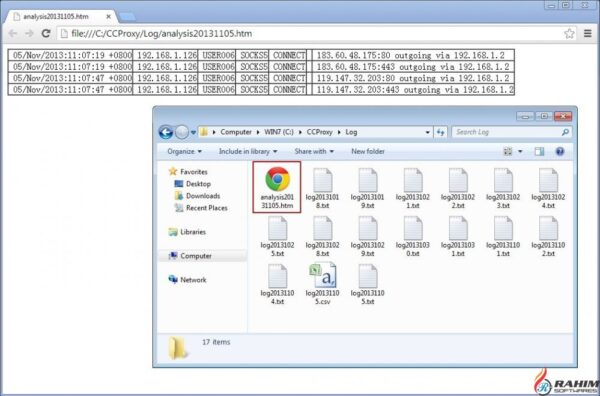This screenshot has height=396, width=600.
Task: Select the log20131028.txt file
Action: [322, 236]
